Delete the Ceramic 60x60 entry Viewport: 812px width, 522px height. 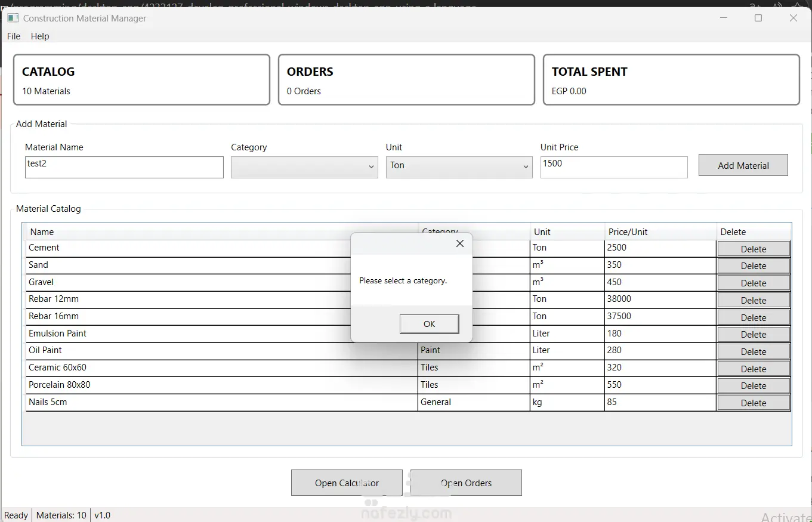pos(754,369)
